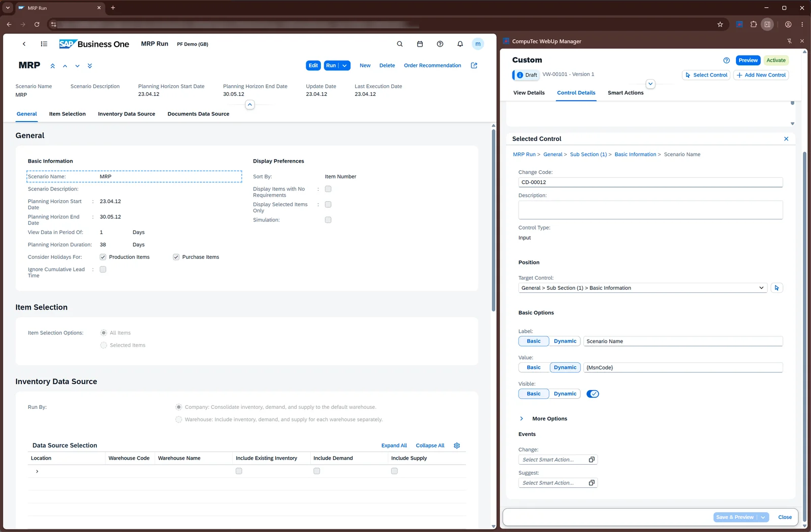
Task: Open the user avatar 'm' menu
Action: pyautogui.click(x=478, y=44)
